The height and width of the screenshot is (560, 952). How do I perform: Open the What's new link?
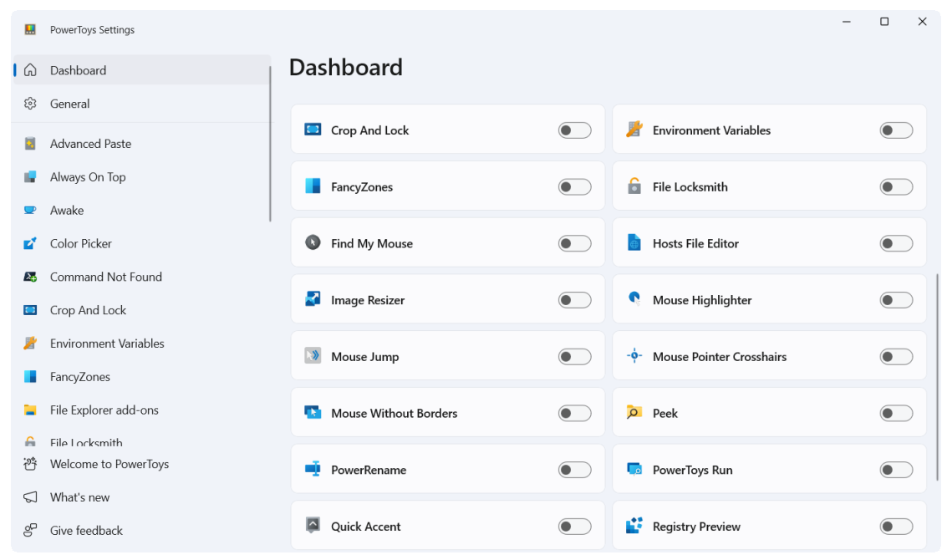point(79,497)
